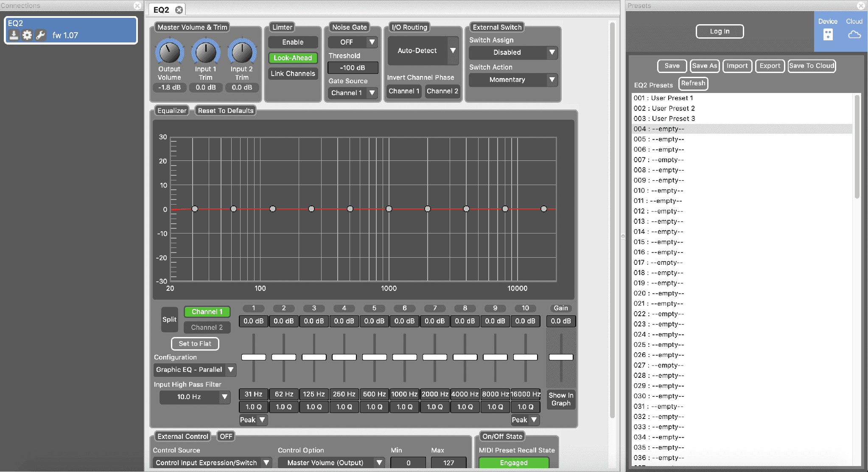Image resolution: width=868 pixels, height=472 pixels.
Task: Click the Output Volume knob
Action: 169,52
